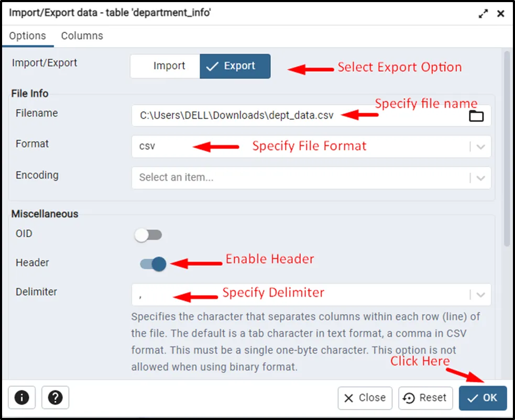Expand the Format dropdown arrow
This screenshot has width=515, height=420.
(x=481, y=147)
